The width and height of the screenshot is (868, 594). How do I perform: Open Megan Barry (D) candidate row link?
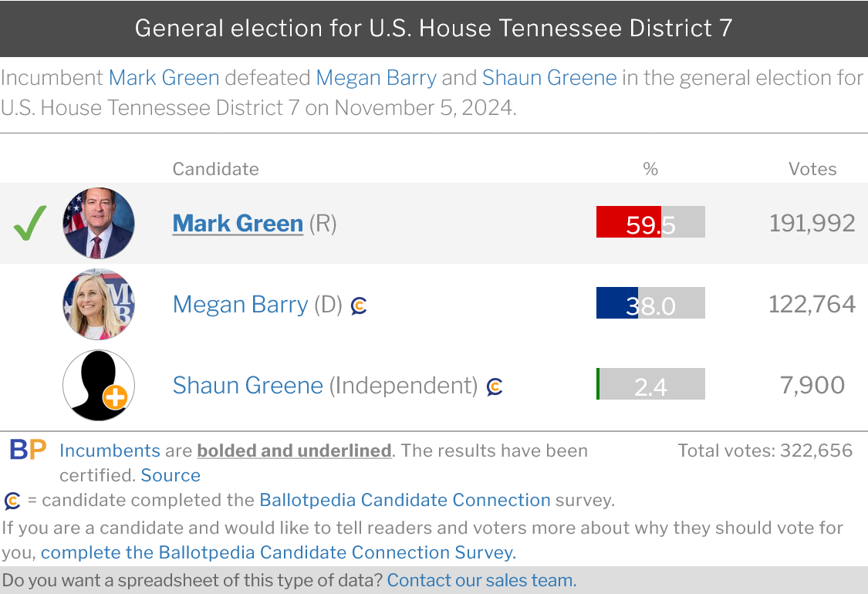[240, 305]
